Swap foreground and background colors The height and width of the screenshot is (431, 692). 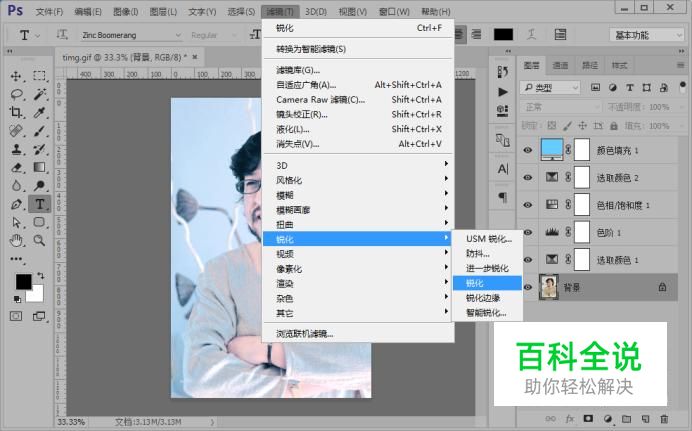click(41, 275)
